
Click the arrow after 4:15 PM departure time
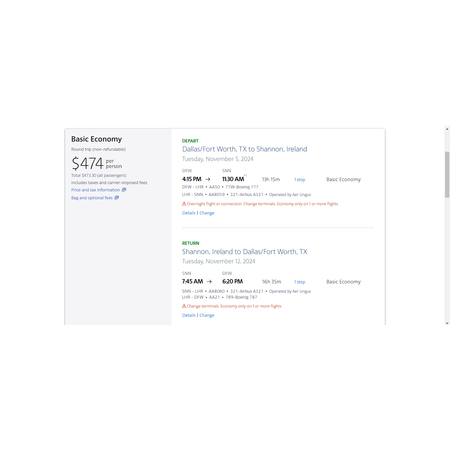tap(208, 179)
